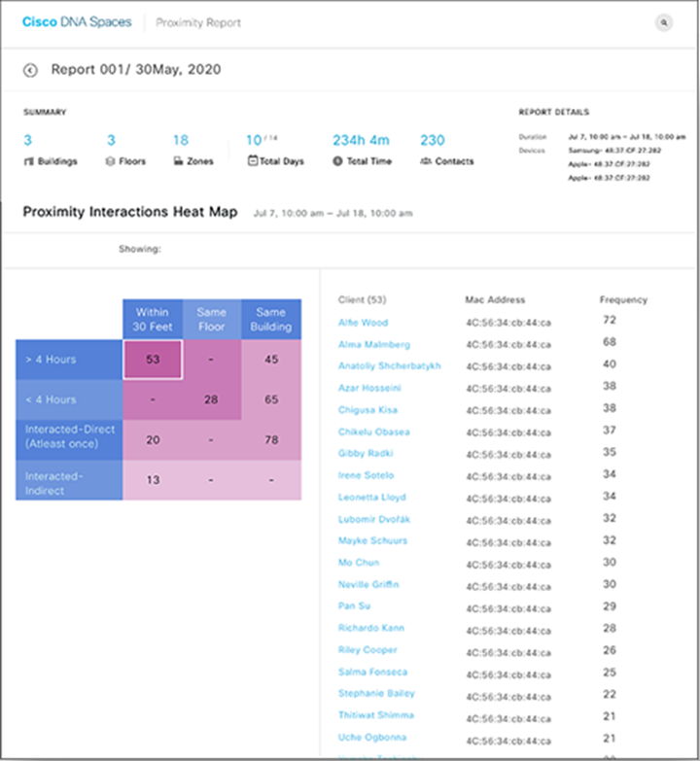Click the Duration date range in Report Details
This screenshot has height=761, width=700.
point(627,137)
